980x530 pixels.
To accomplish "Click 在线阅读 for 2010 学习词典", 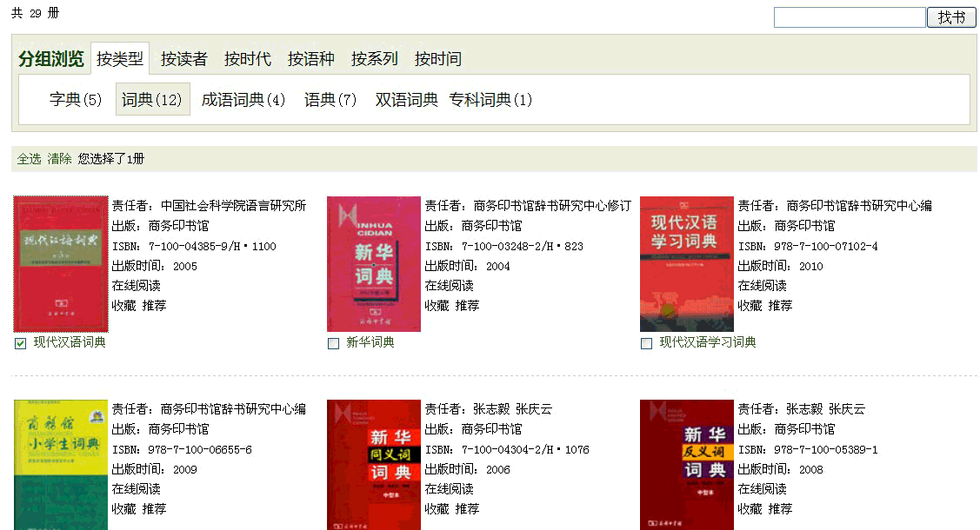I will pyautogui.click(x=763, y=285).
